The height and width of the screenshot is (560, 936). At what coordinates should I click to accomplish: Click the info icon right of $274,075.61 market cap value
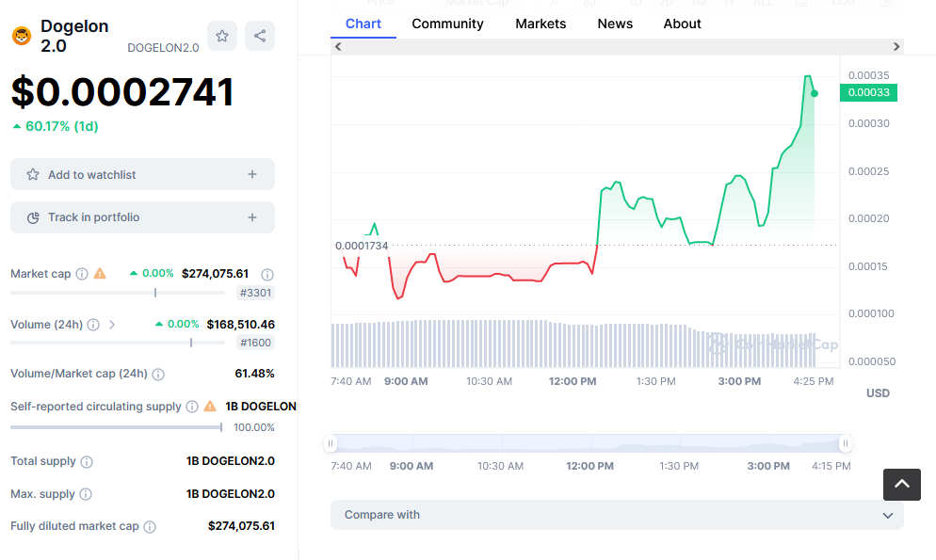click(267, 274)
